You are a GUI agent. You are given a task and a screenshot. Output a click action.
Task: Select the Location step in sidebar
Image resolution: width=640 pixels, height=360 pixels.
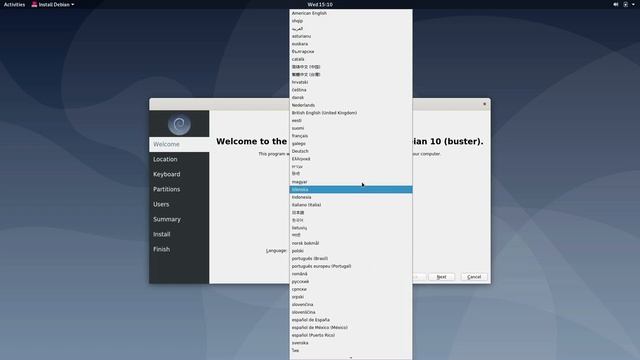(179, 159)
